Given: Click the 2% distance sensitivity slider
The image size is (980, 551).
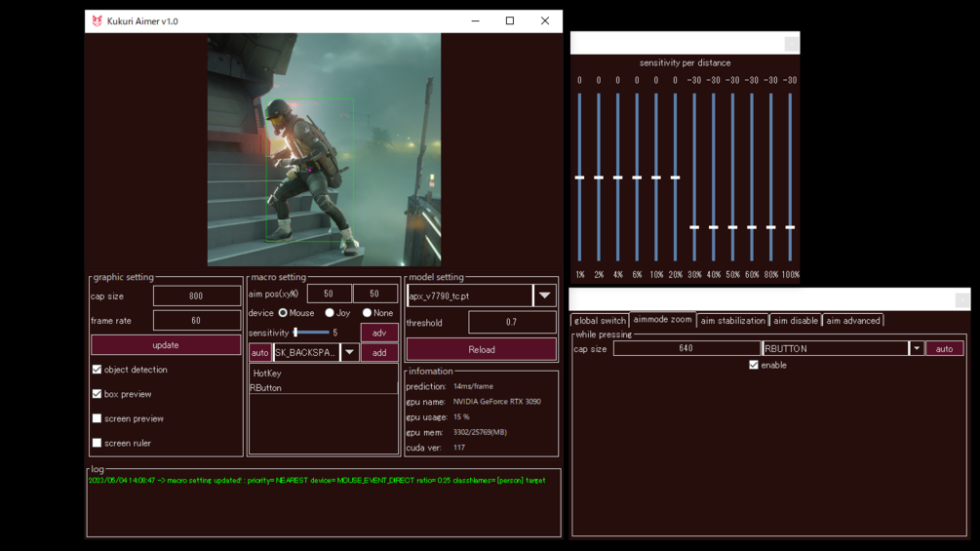Looking at the screenshot, I should tap(599, 177).
